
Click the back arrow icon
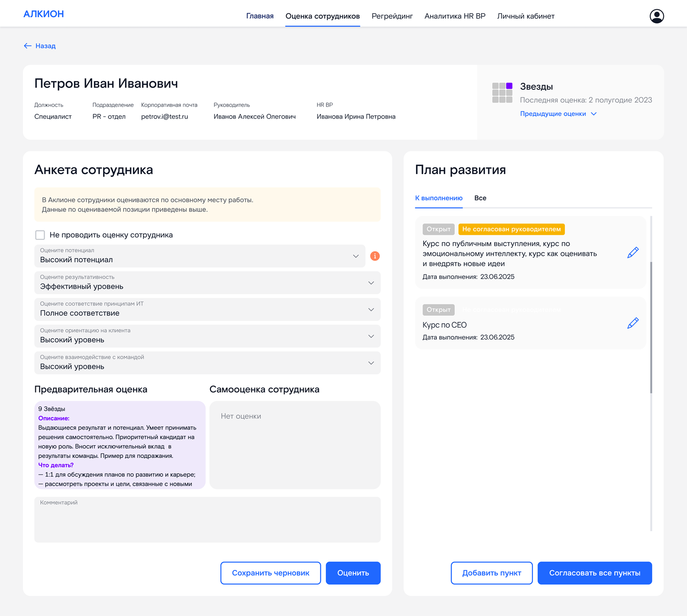pos(27,46)
